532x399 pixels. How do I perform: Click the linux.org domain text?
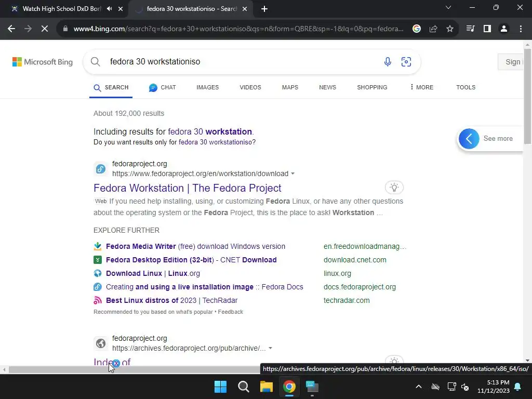[337, 273]
